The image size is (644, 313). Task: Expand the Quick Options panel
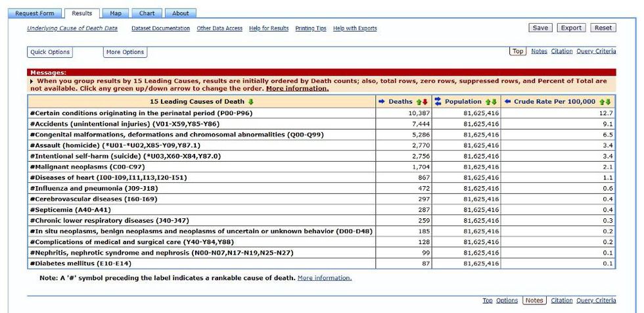(x=50, y=52)
